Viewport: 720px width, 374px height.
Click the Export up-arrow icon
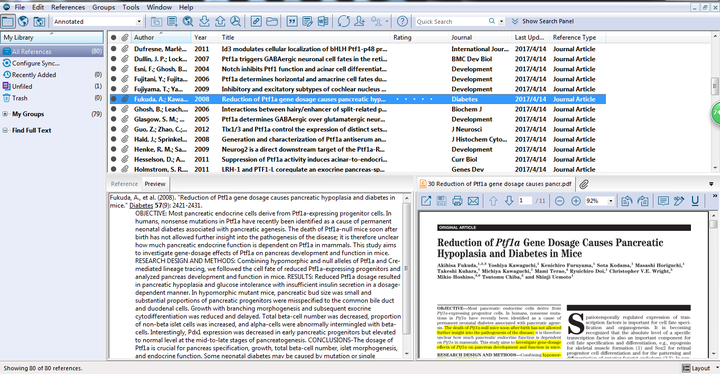click(x=220, y=21)
